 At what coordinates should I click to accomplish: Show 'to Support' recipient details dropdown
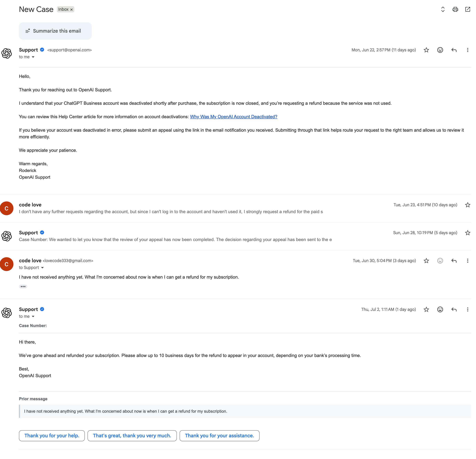tap(42, 268)
